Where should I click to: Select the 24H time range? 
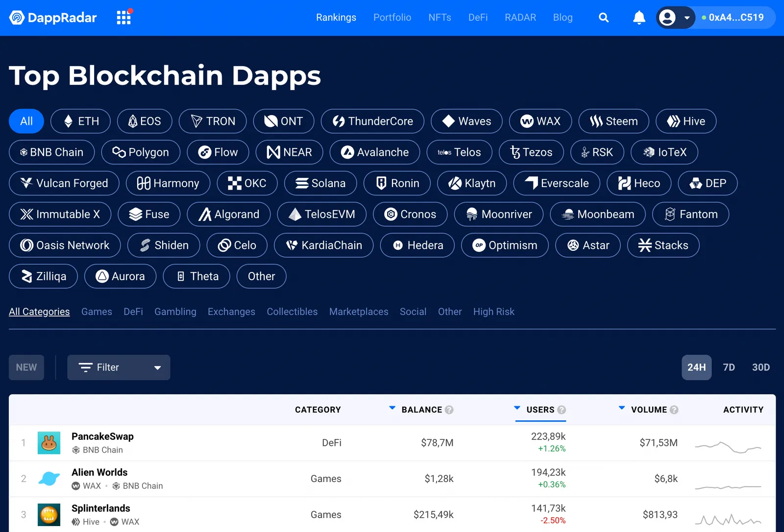click(696, 367)
